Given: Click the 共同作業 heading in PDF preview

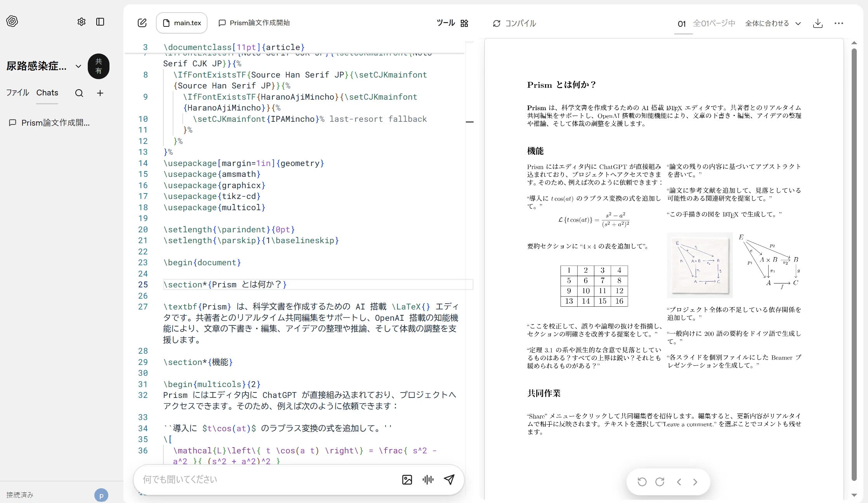Looking at the screenshot, I should point(544,393).
